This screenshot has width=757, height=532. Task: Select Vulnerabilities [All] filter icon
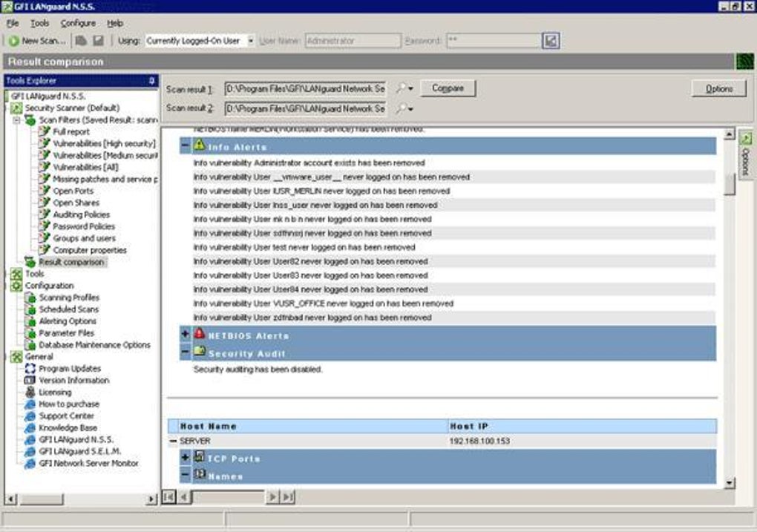point(45,167)
